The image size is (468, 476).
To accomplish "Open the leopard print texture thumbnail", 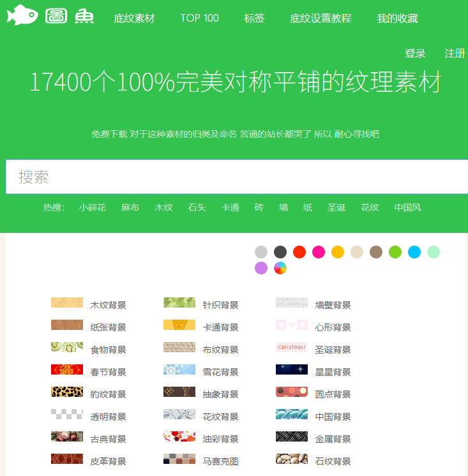I will (x=67, y=392).
